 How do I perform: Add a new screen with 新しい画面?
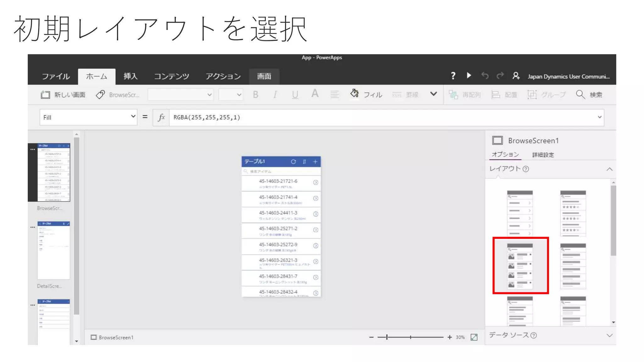click(63, 95)
